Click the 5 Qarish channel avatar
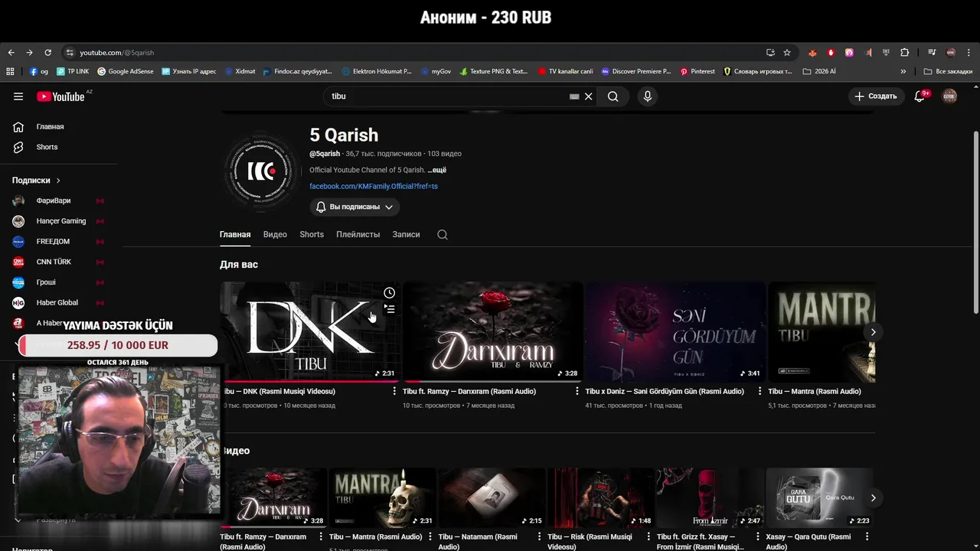Screen dimensions: 980x551 [x=261, y=171]
